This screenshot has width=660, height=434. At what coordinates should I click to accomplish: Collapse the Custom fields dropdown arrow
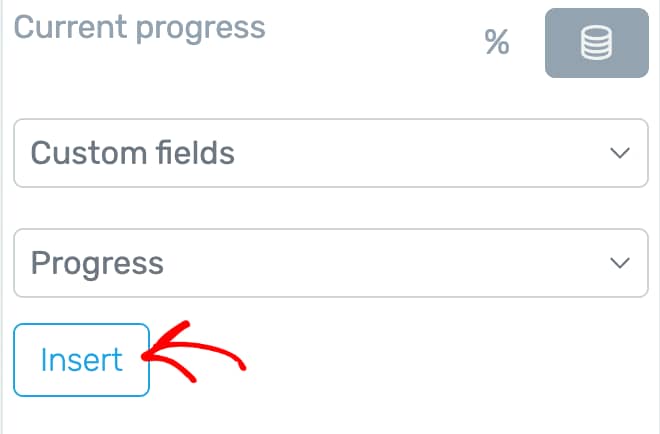coord(620,153)
